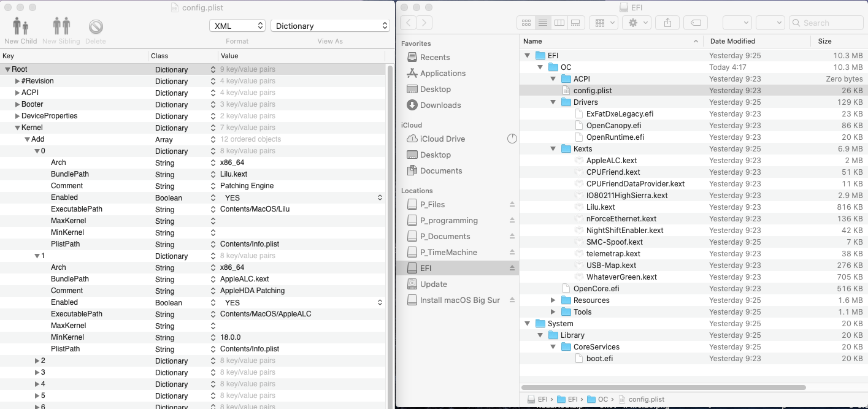The image size is (868, 409).
Task: Eject the EFI volume in sidebar
Action: [512, 268]
